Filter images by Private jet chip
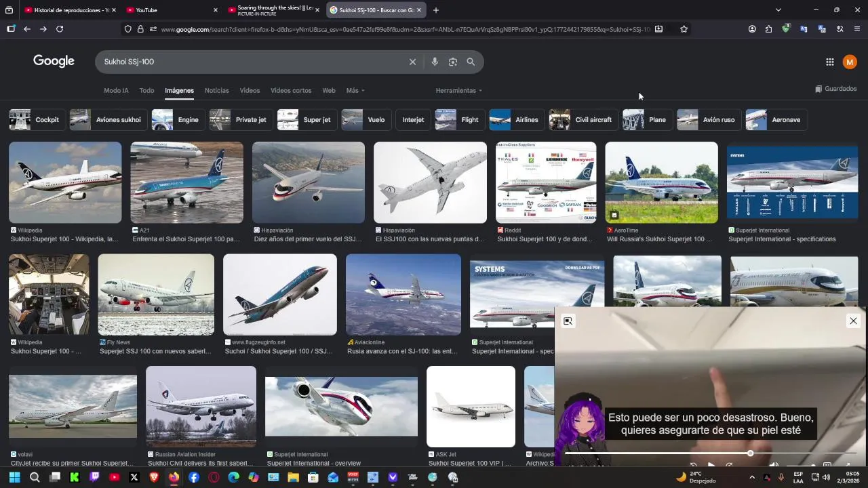Viewport: 868px width, 488px height. point(240,120)
